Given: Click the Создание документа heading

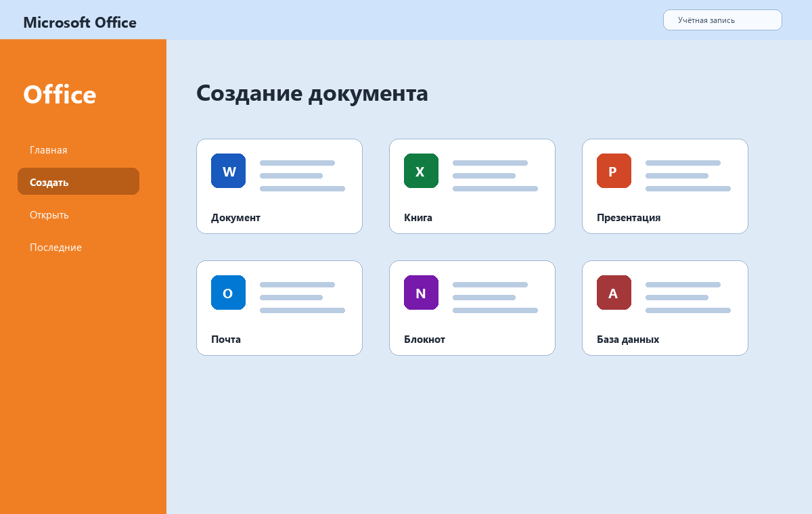Looking at the screenshot, I should (x=312, y=93).
